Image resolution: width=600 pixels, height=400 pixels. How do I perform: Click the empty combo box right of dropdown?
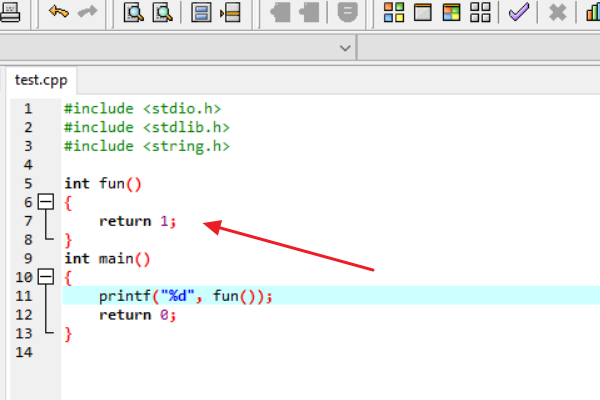point(479,48)
